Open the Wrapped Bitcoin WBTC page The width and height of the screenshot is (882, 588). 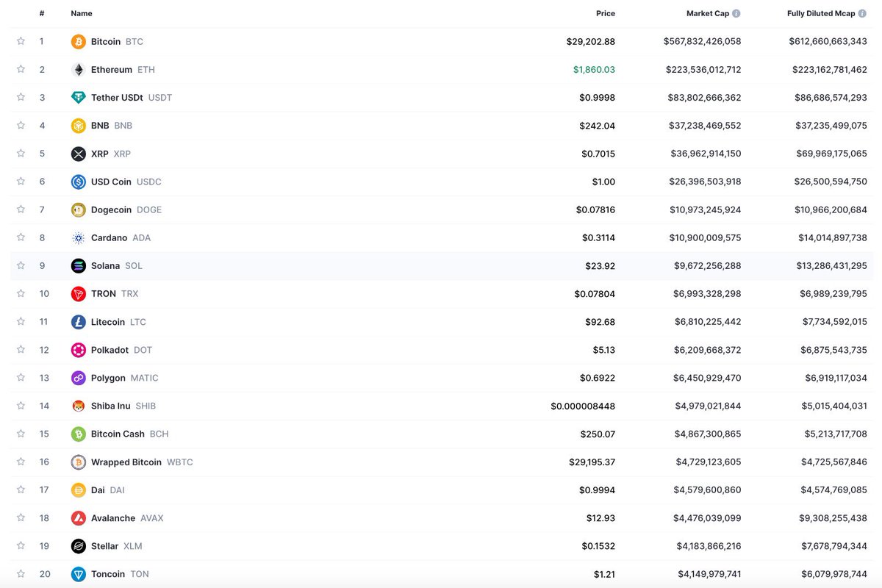point(142,462)
